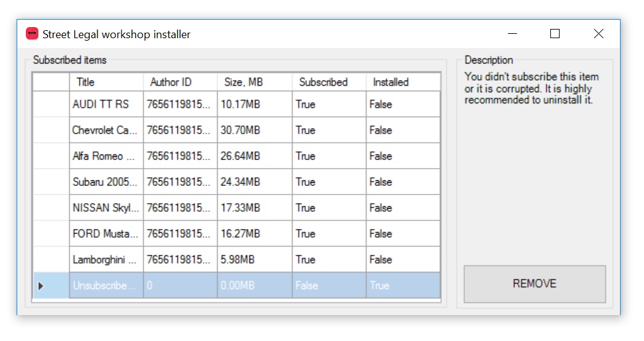Close the workshop installer window
Screen dimensions: 644x341
click(x=598, y=34)
